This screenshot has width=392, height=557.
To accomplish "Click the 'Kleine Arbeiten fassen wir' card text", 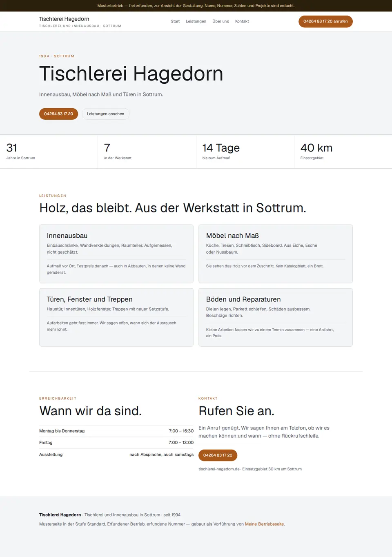I will point(270,333).
